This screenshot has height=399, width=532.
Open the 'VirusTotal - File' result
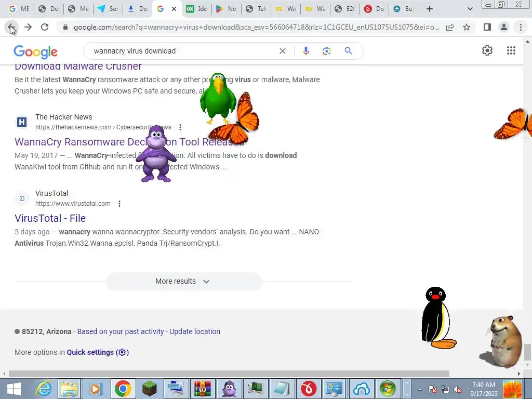pyautogui.click(x=50, y=218)
